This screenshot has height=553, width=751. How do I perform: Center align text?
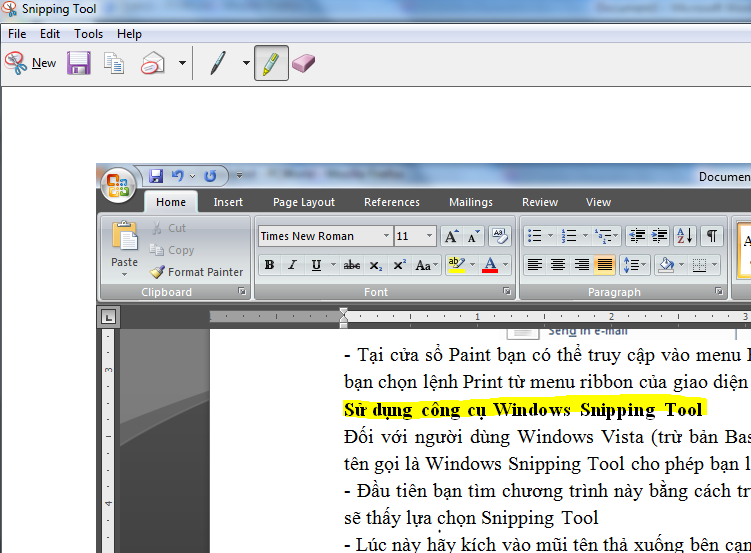click(x=558, y=264)
